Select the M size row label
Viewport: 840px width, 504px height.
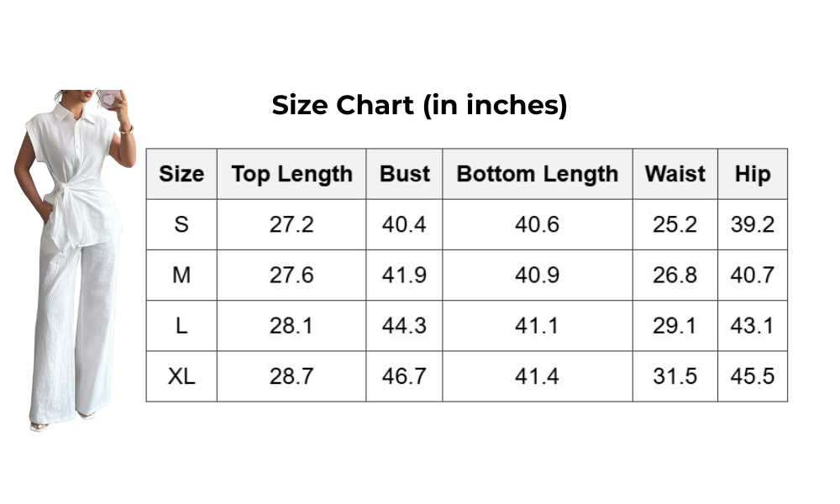(181, 276)
